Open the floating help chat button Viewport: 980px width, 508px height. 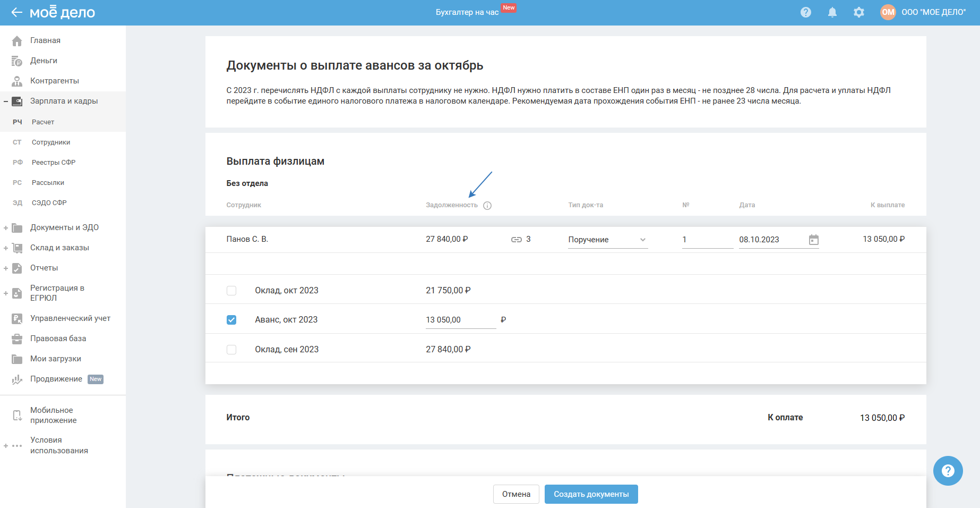[948, 471]
